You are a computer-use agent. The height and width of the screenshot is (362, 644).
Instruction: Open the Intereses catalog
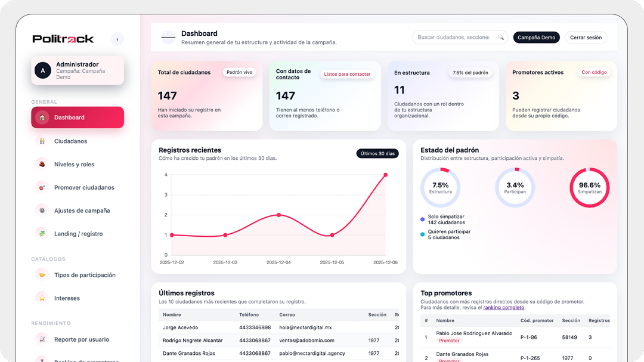click(x=78, y=298)
